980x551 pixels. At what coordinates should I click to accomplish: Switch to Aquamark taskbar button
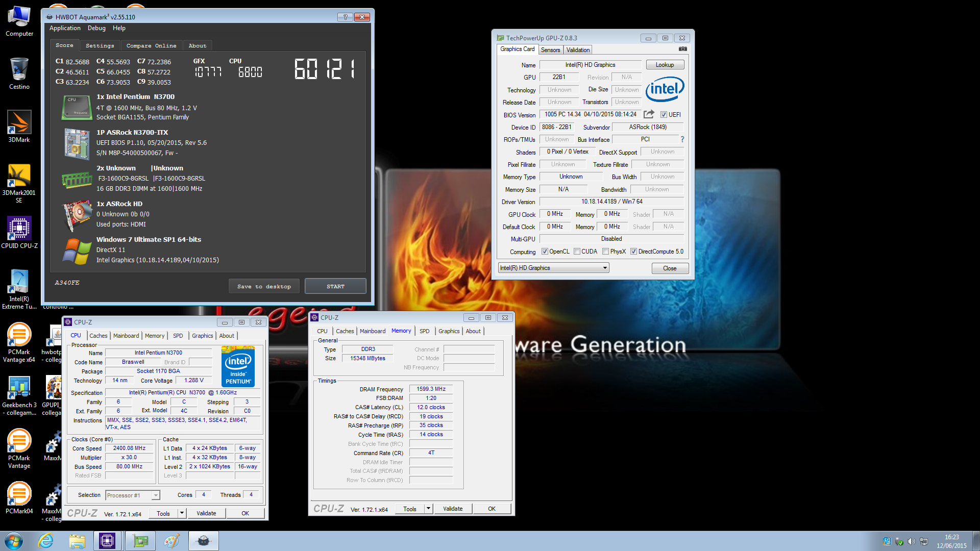coord(204,541)
